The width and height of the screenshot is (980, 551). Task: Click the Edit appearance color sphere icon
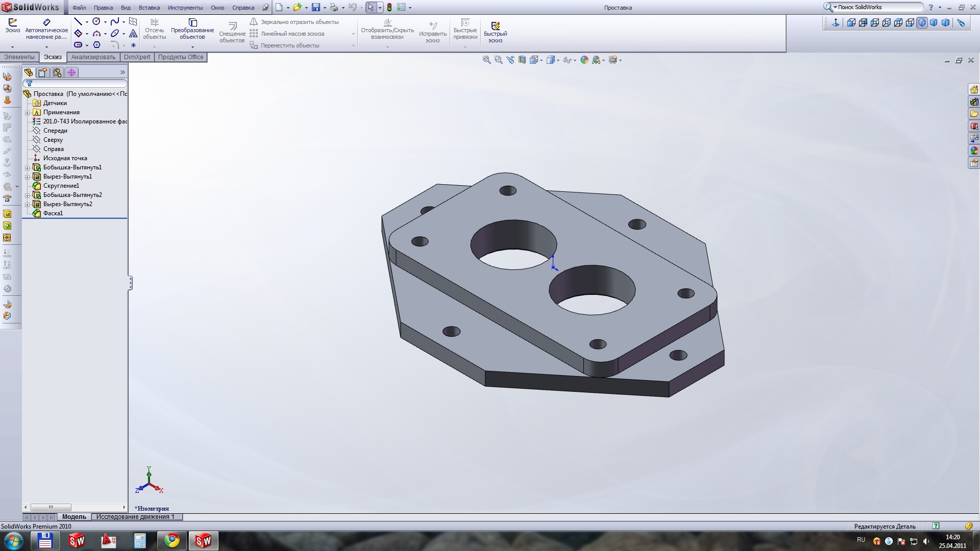584,60
